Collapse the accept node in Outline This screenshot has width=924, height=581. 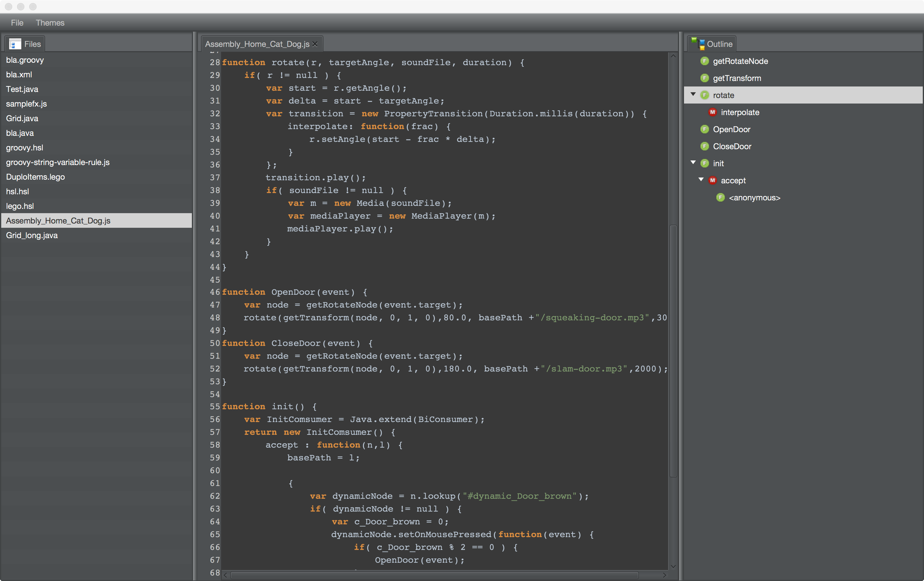[701, 180]
